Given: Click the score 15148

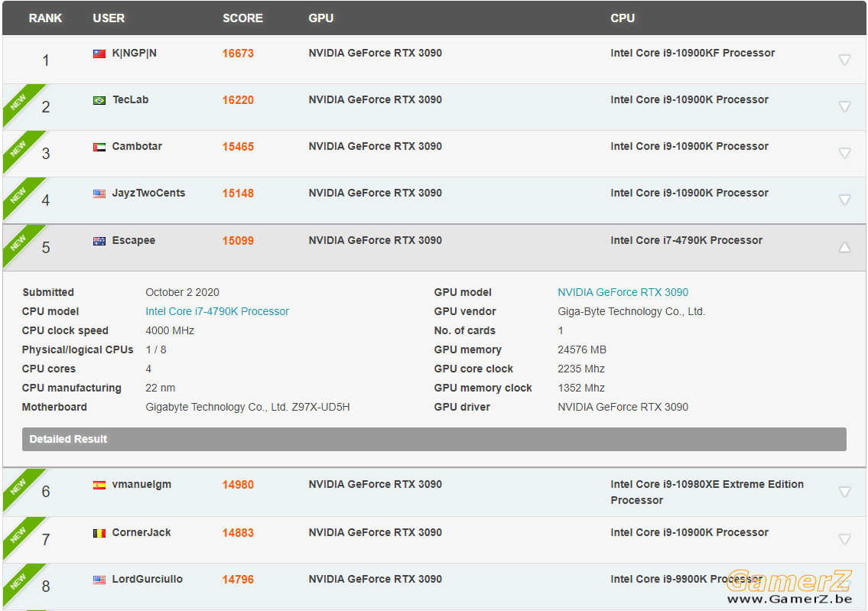Looking at the screenshot, I should [238, 193].
